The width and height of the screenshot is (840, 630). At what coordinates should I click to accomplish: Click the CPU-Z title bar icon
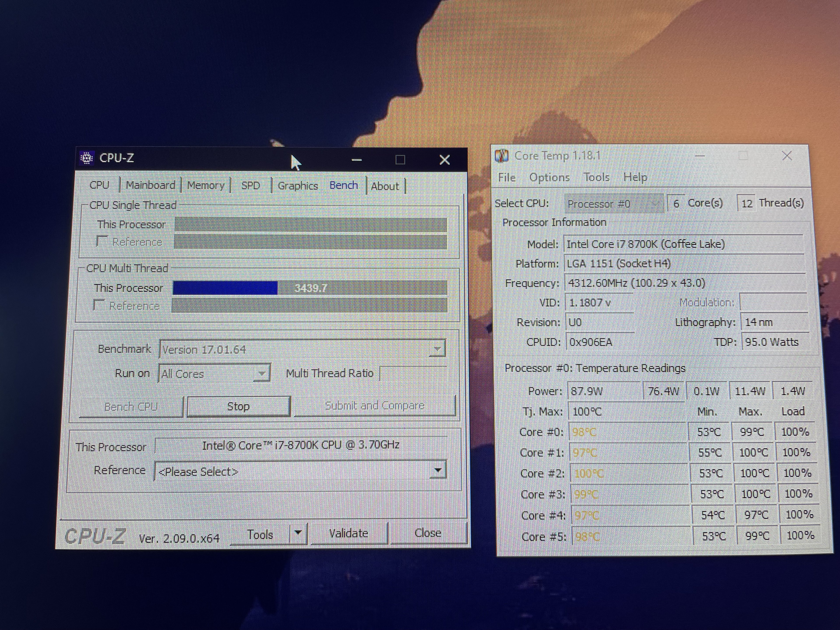(x=87, y=158)
